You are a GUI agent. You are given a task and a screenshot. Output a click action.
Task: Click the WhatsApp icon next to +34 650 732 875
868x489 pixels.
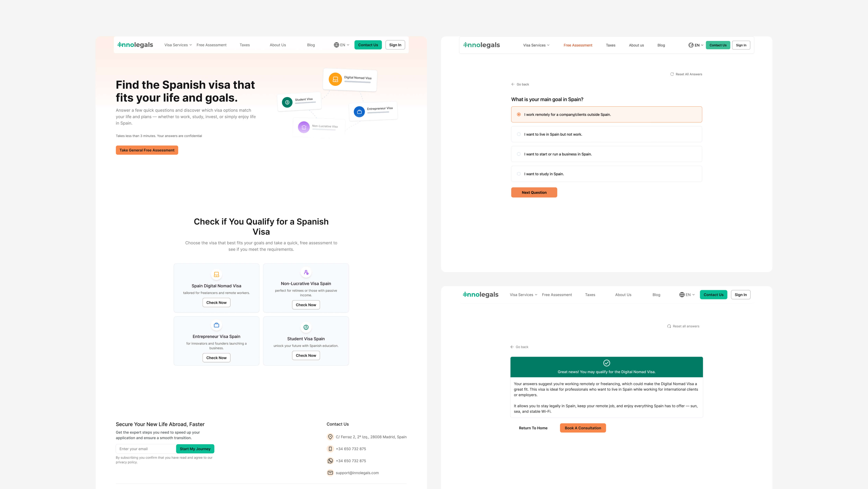tap(330, 461)
